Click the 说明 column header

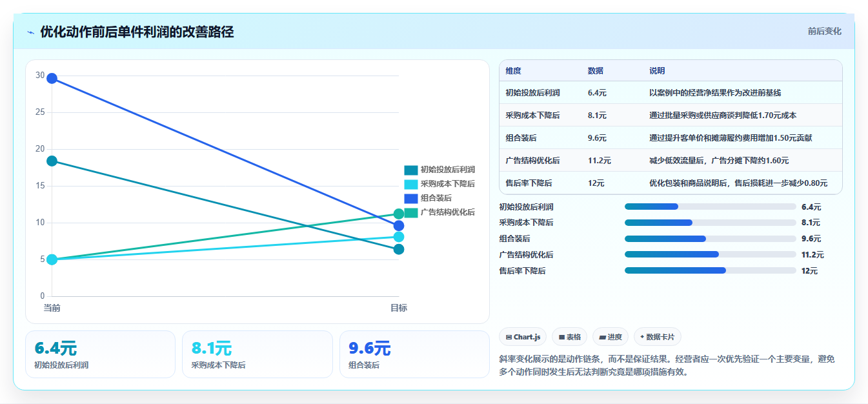(x=657, y=70)
